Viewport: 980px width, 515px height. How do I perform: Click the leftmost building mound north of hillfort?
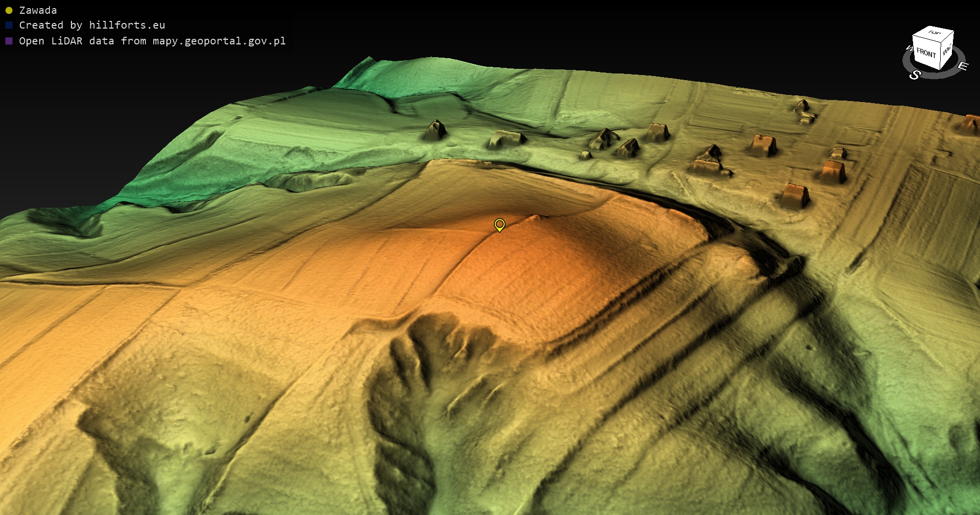(435, 131)
